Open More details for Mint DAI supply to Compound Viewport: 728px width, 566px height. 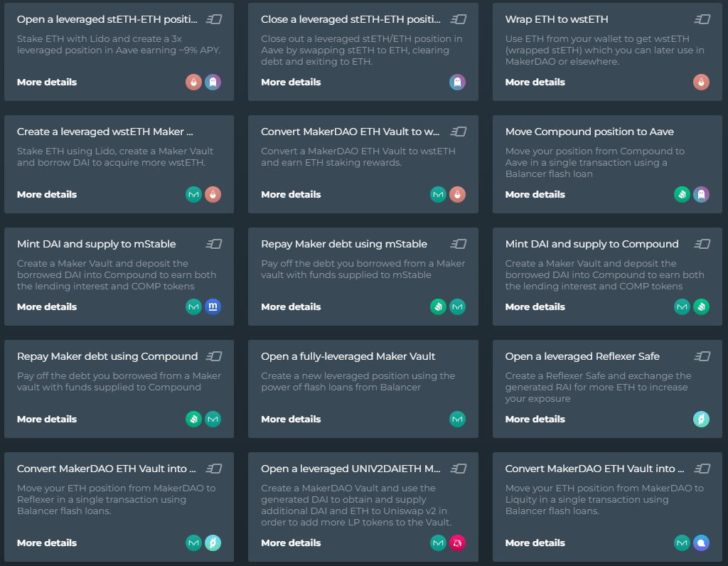click(x=535, y=307)
